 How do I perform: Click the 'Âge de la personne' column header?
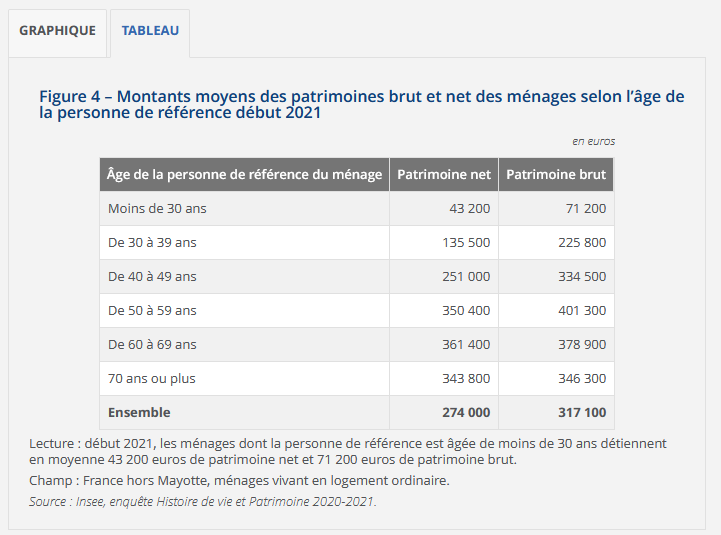point(244,174)
